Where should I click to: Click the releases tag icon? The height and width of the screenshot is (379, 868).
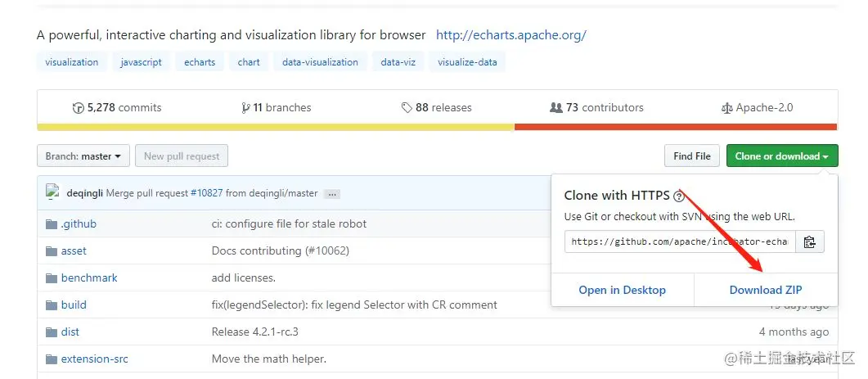click(x=407, y=108)
